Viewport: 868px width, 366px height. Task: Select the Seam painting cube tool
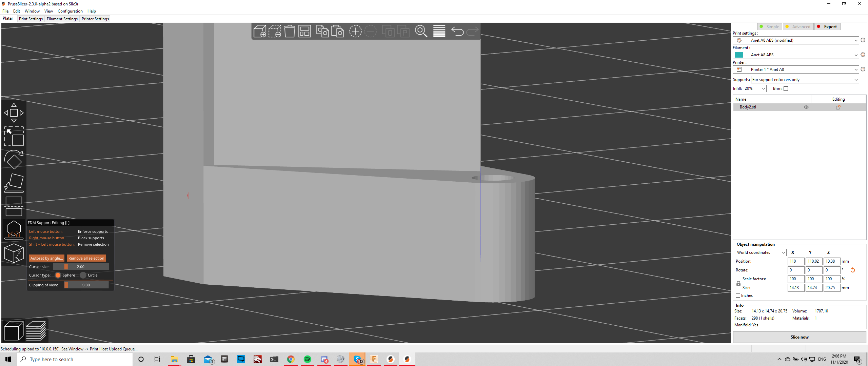[14, 253]
